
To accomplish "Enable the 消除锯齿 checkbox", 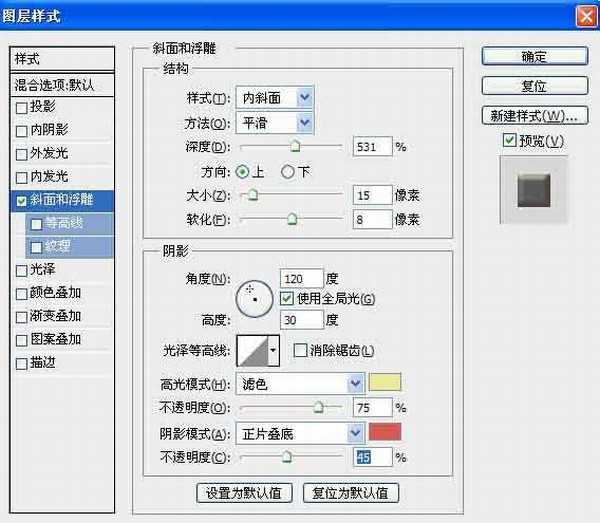I will pos(300,351).
